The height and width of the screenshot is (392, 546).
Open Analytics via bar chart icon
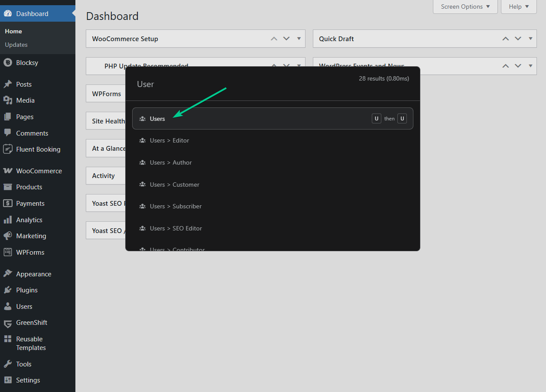click(x=8, y=220)
